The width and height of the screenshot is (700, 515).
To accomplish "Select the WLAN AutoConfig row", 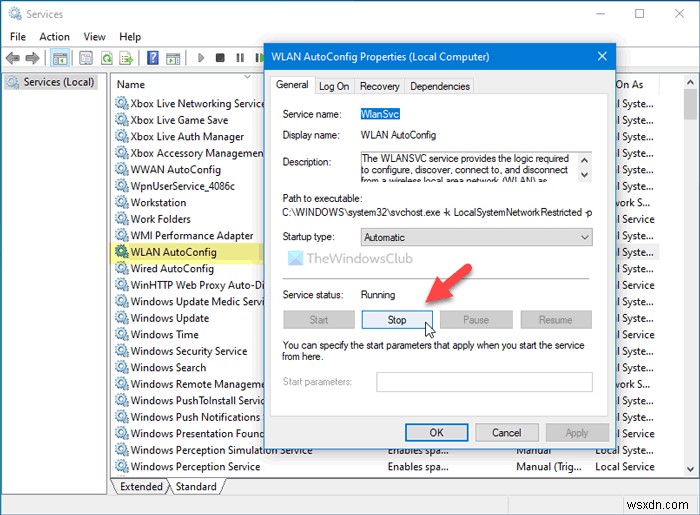I will coord(187,252).
